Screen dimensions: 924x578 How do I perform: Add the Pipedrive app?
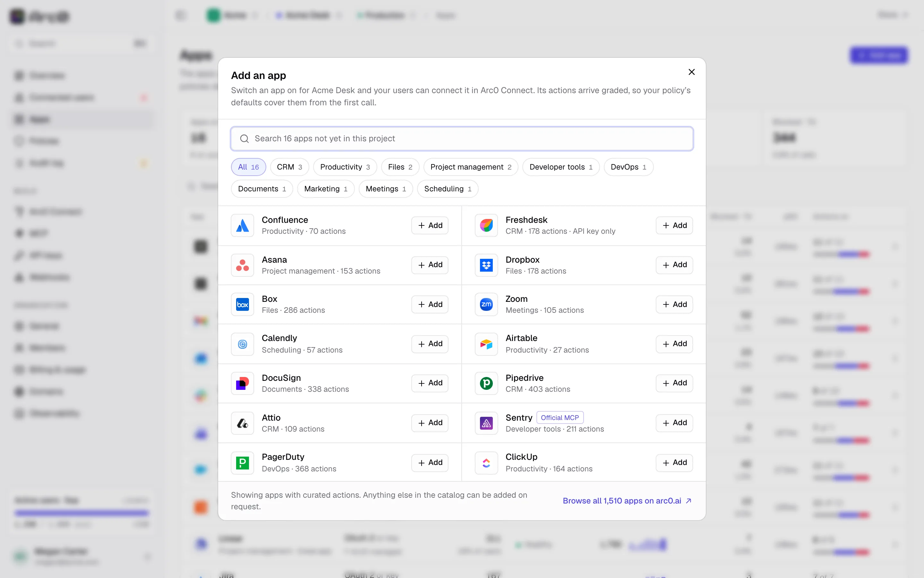coord(674,383)
